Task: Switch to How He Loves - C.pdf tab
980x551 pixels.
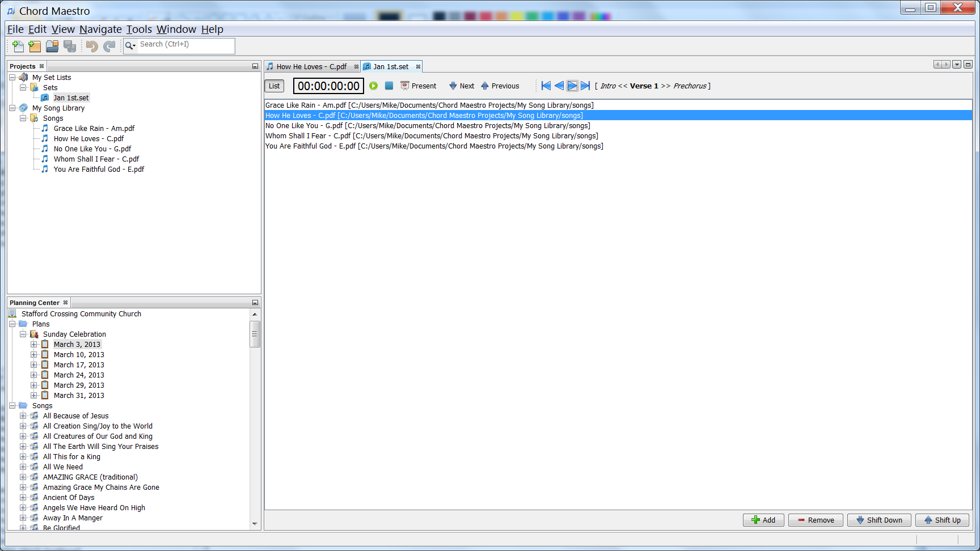Action: 311,67
